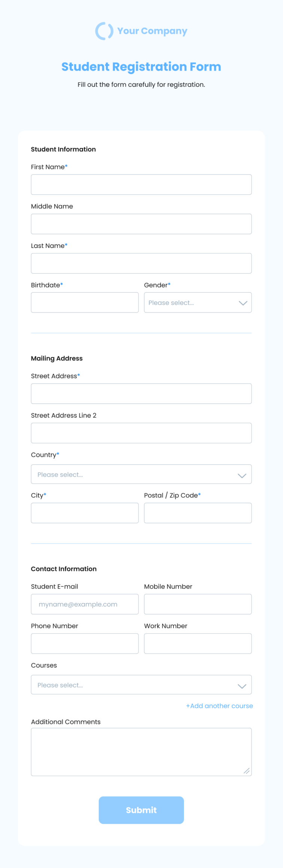Click the Middle Name input box
The height and width of the screenshot is (868, 283).
(141, 224)
